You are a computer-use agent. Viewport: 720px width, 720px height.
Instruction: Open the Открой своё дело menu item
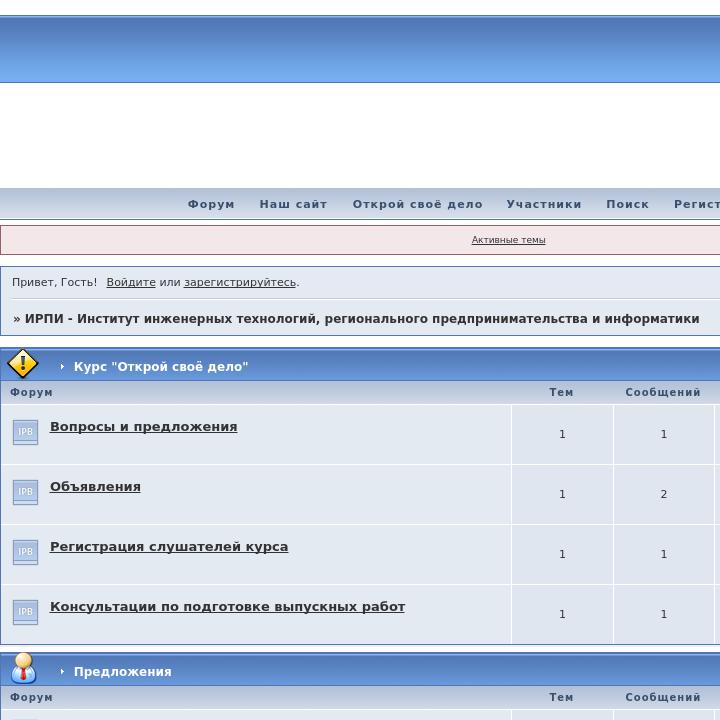click(x=417, y=204)
